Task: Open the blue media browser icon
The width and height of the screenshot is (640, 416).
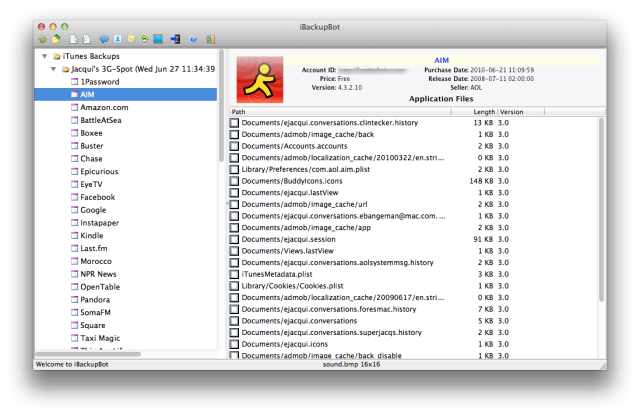Action: (158, 39)
